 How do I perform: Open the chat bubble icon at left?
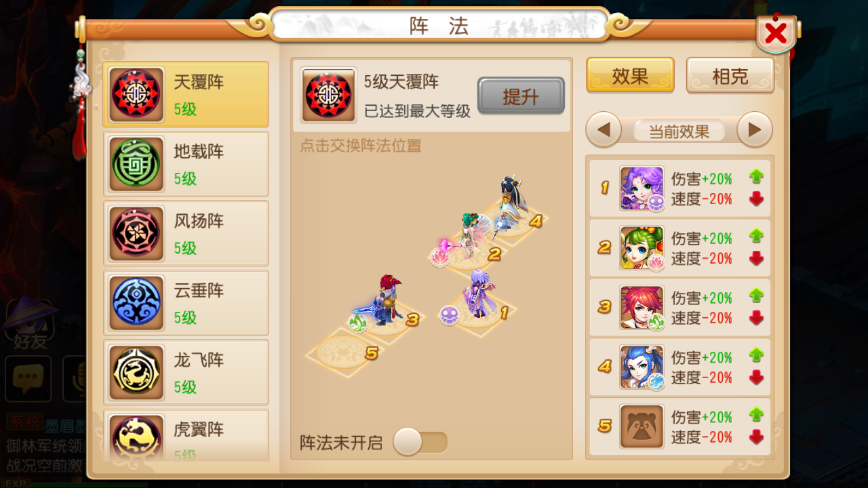tap(28, 378)
